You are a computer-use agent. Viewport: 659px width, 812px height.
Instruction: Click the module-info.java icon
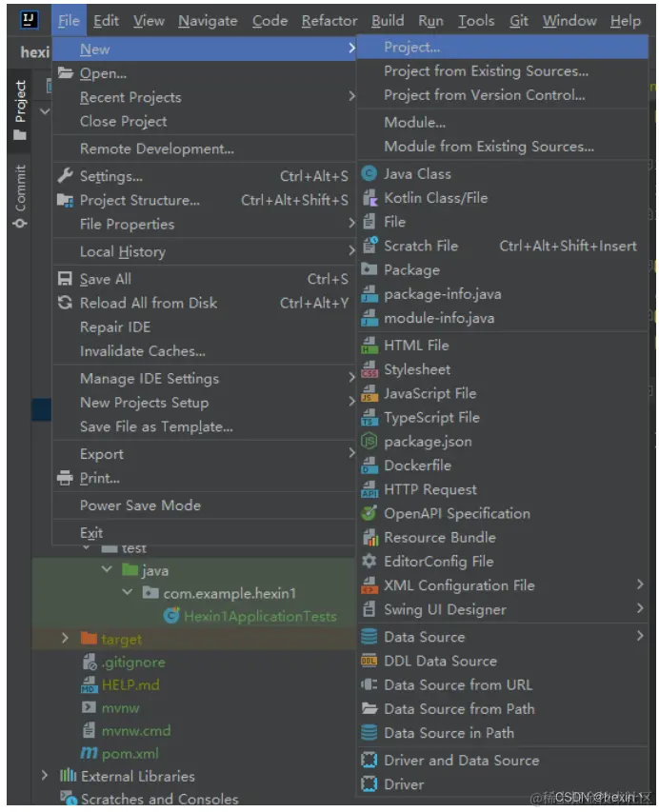click(369, 317)
